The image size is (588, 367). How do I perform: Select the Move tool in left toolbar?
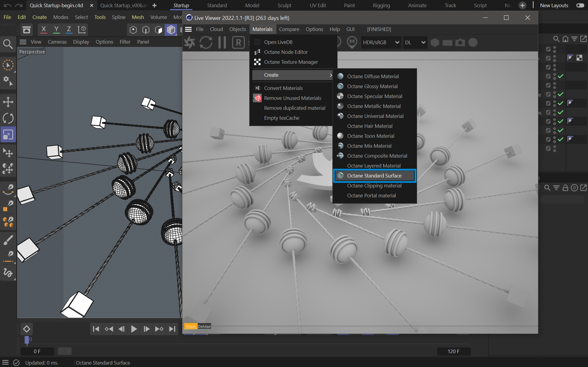click(x=8, y=102)
